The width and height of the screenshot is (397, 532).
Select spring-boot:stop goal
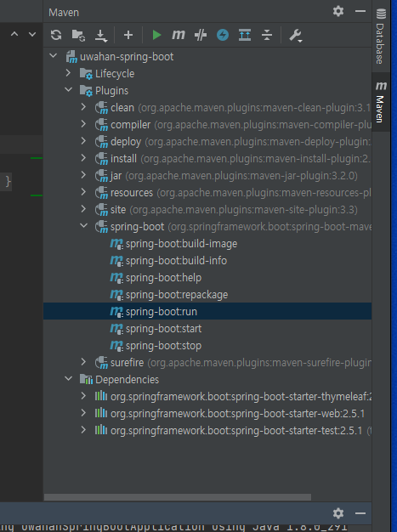click(x=163, y=345)
